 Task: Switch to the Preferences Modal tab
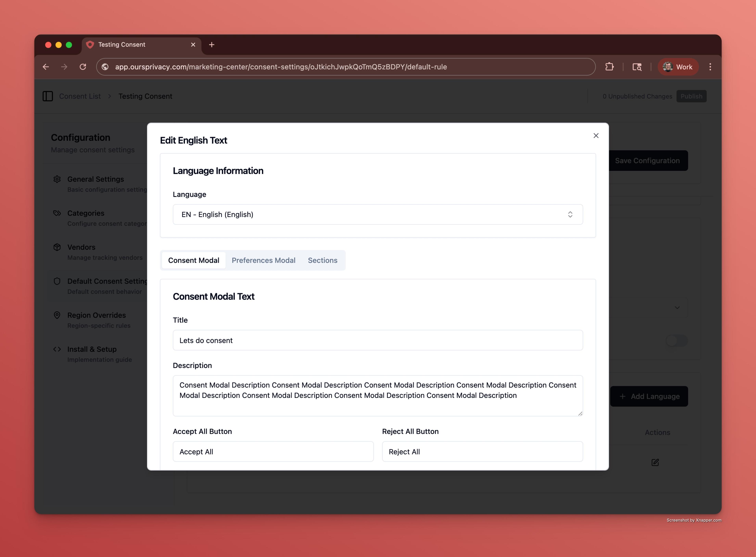pyautogui.click(x=263, y=260)
